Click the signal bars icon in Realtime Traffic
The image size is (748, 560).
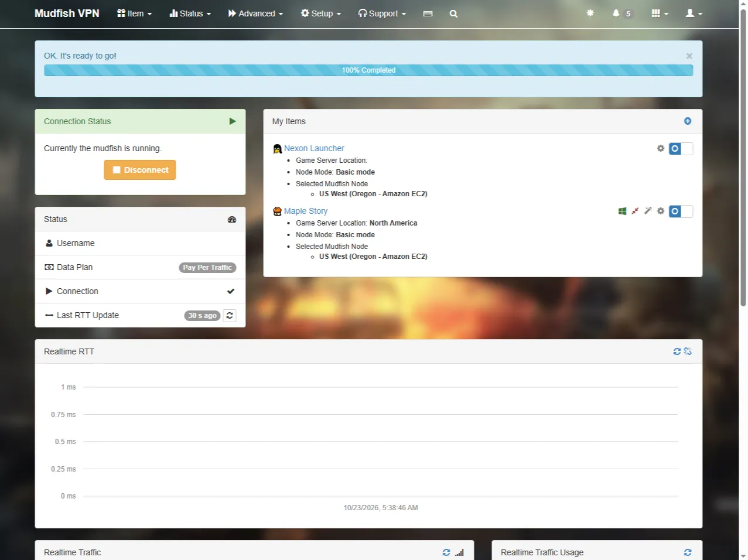[x=459, y=552]
